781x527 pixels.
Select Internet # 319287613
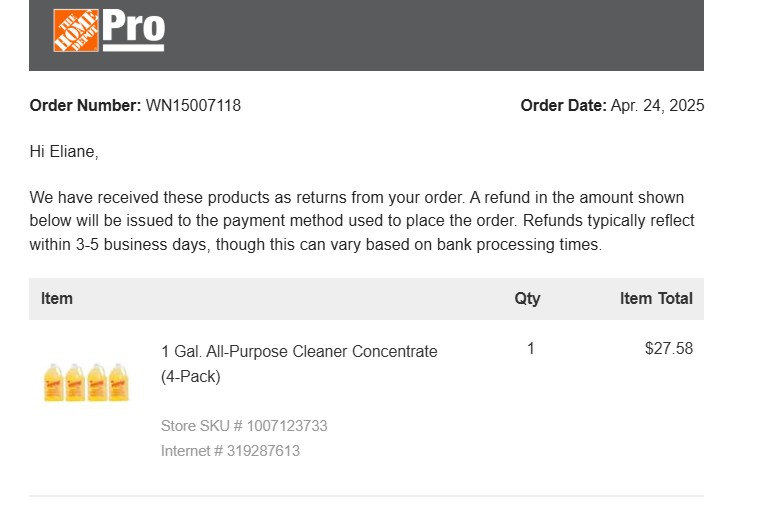point(230,451)
